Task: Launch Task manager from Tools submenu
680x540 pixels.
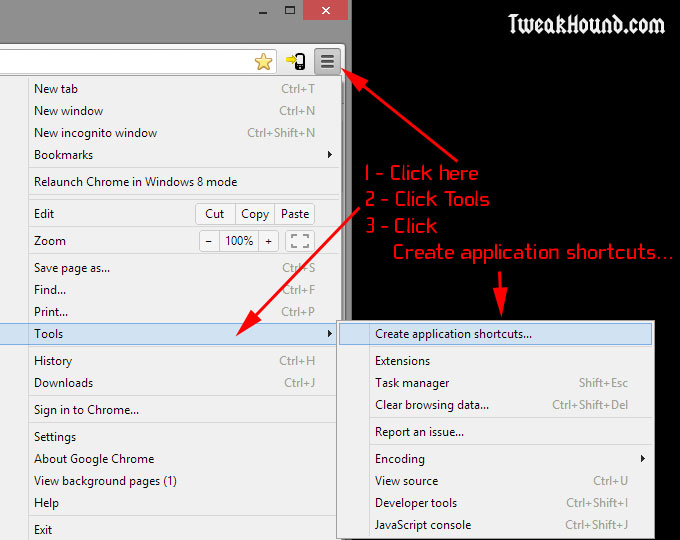Action: click(x=495, y=383)
